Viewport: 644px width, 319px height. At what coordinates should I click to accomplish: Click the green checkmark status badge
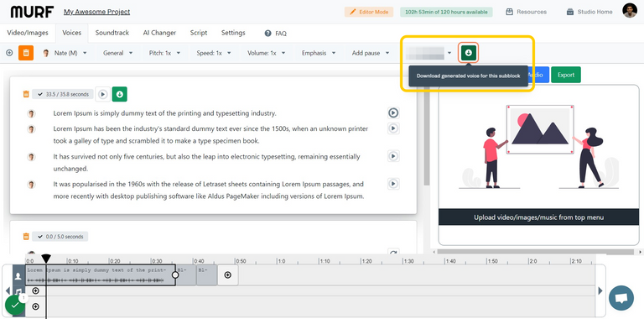point(15,305)
